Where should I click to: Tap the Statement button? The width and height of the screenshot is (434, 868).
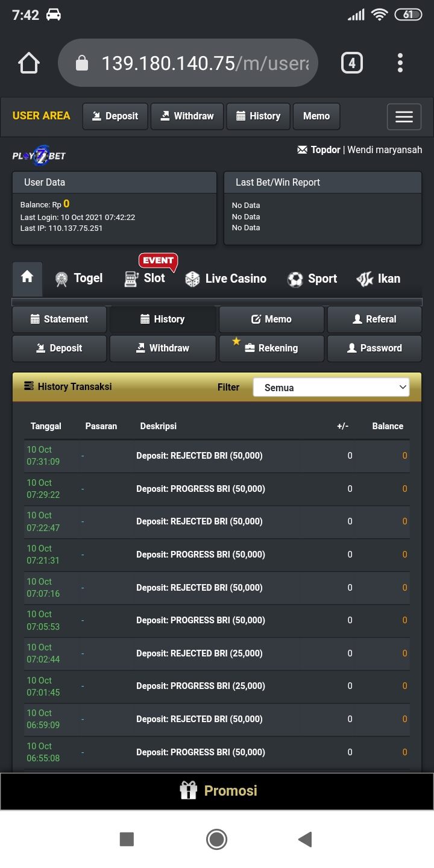coord(59,319)
